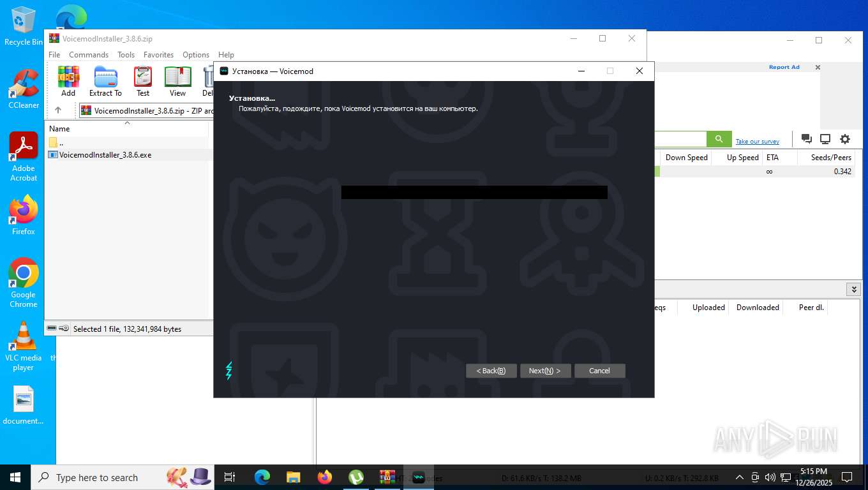Viewport: 868px width, 490px height.
Task: Cancel the Voicemod installation
Action: (x=599, y=371)
